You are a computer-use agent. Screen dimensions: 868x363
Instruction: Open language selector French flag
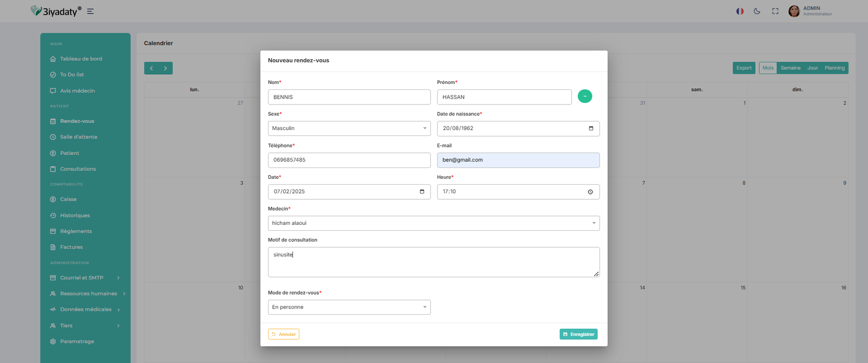point(739,11)
